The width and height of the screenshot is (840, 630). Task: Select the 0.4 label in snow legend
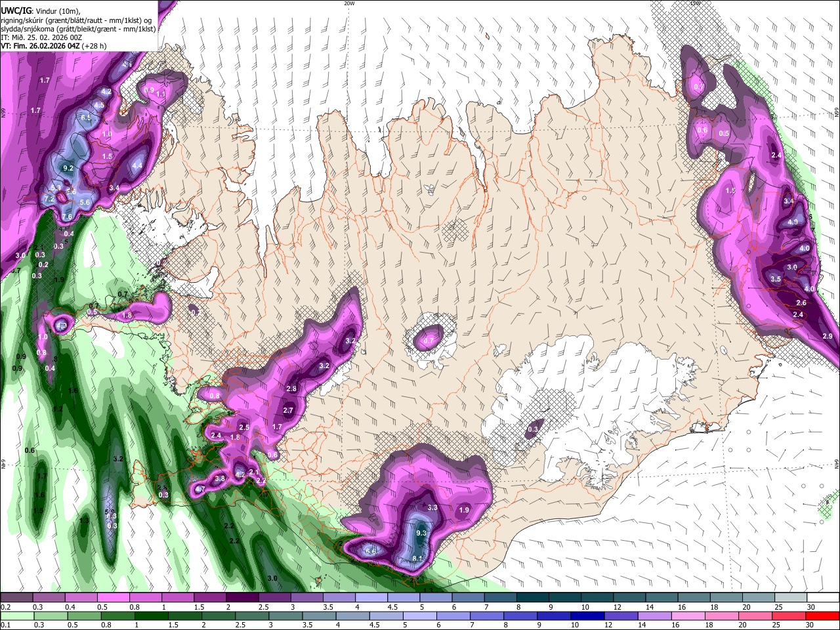tap(70, 607)
